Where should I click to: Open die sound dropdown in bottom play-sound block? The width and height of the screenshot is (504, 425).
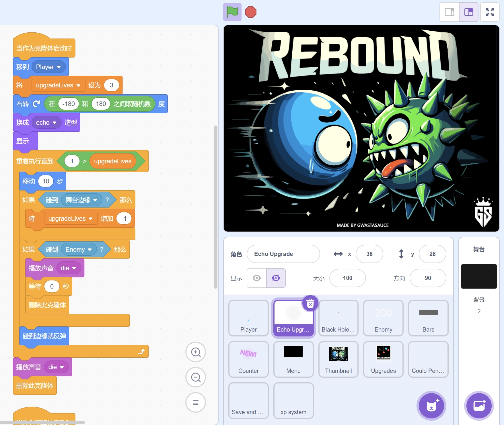click(x=56, y=367)
